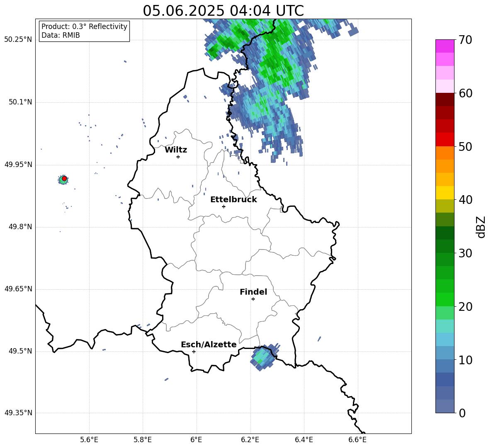Image resolution: width=491 pixels, height=448 pixels.
Task: Click 'Product: 0.3° Reflectivity' legend text
Action: [84, 27]
